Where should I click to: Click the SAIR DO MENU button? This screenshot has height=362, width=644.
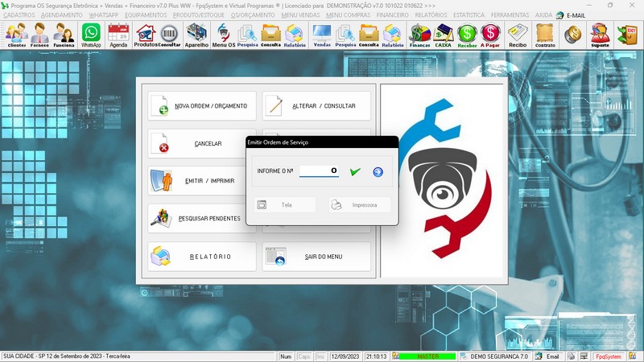[316, 257]
